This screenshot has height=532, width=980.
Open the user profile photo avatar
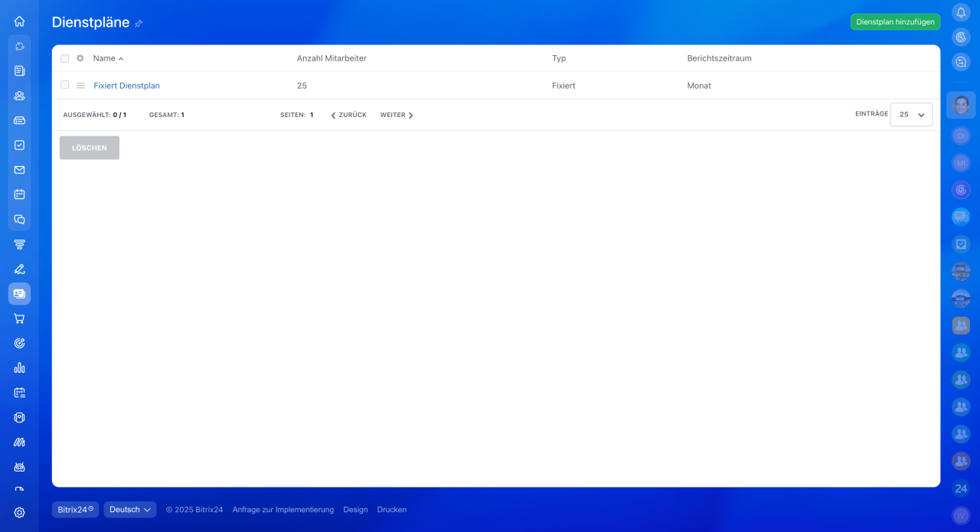click(x=961, y=105)
